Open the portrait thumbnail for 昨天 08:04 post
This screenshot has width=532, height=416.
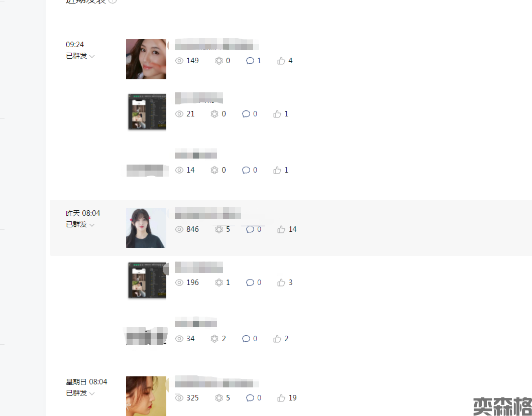pos(146,227)
